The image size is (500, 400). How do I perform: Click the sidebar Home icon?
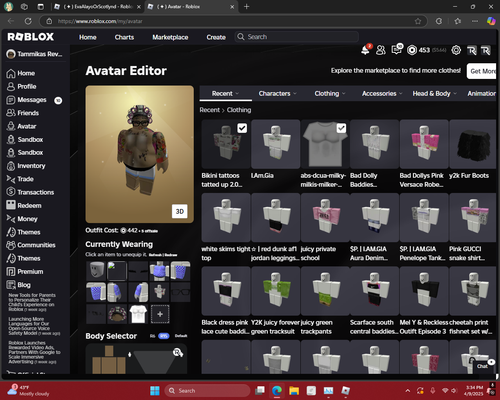coord(11,73)
